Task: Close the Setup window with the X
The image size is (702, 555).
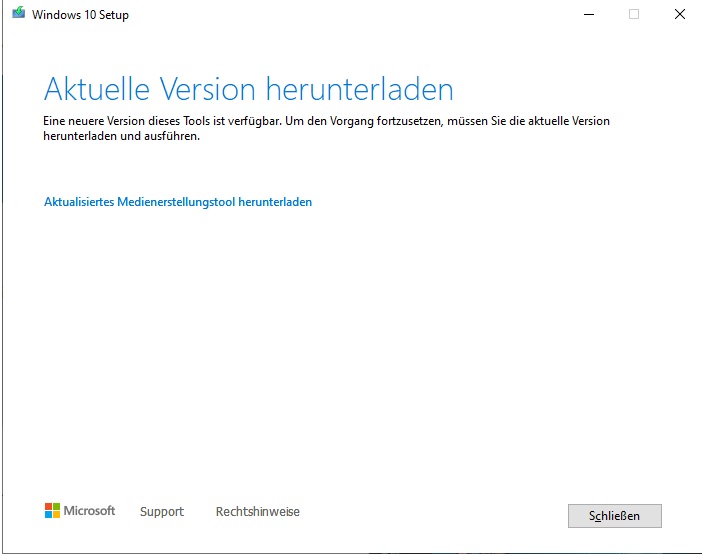Action: 680,14
